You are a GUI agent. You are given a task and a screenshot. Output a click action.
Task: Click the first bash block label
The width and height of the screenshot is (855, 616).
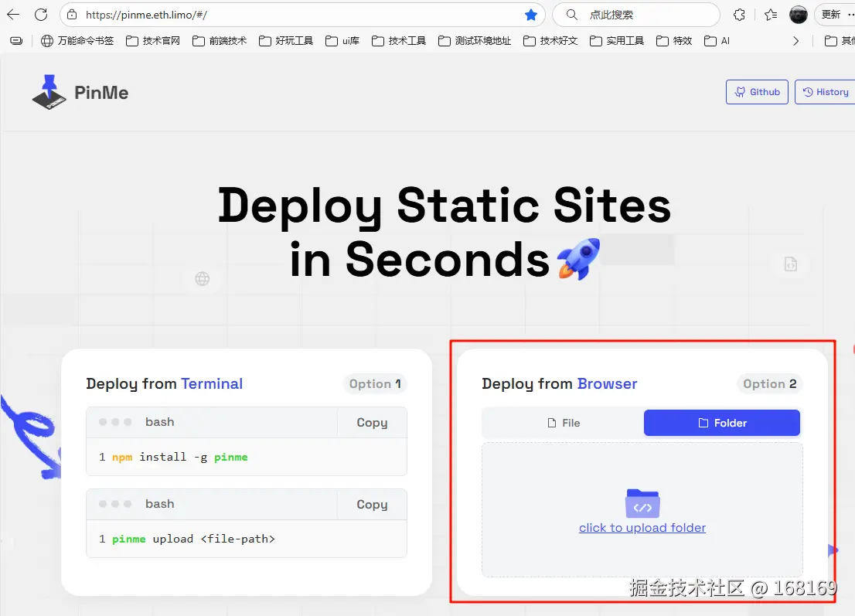(160, 422)
